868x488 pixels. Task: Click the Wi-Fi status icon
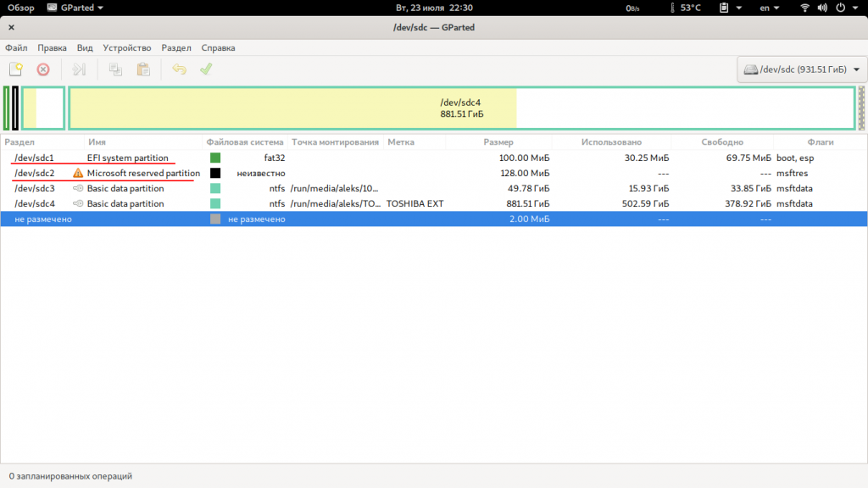(805, 8)
